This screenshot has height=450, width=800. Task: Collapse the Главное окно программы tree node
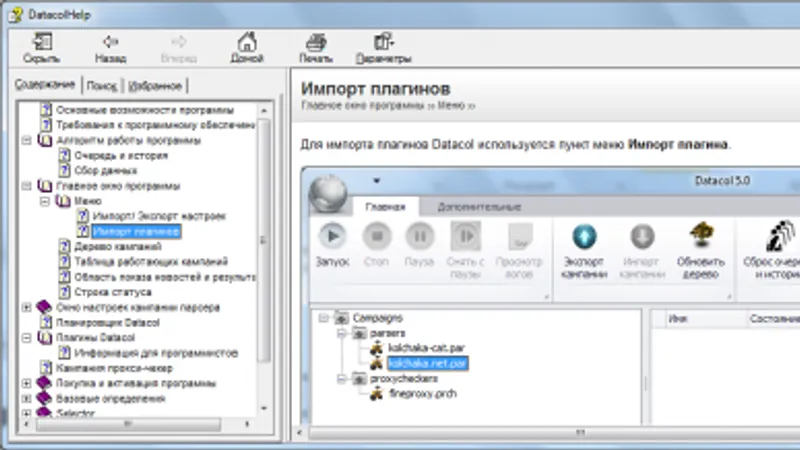(x=27, y=186)
